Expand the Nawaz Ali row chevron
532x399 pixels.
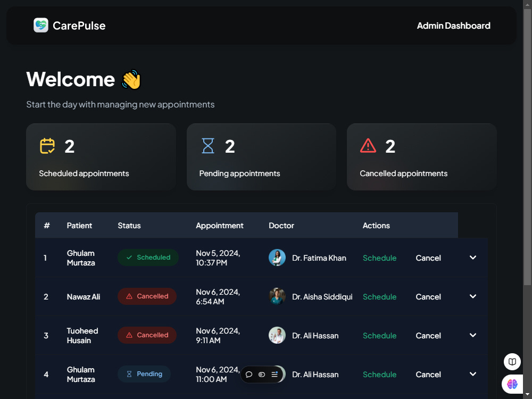point(472,296)
